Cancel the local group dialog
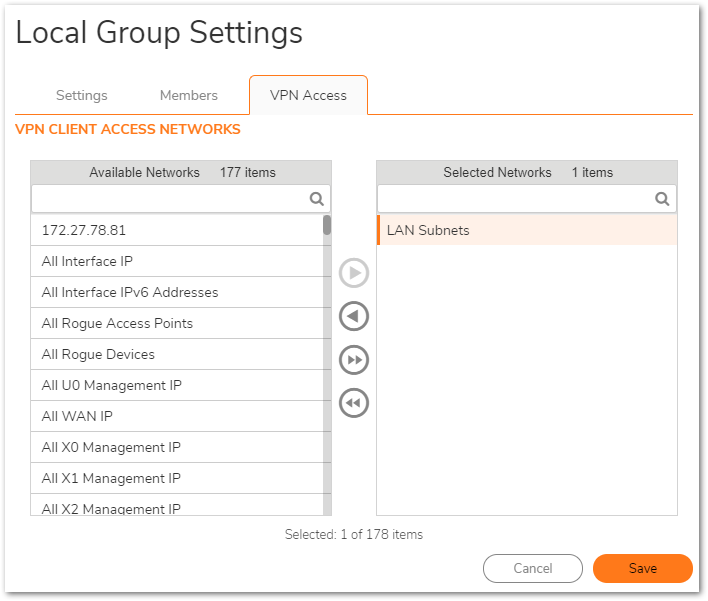The width and height of the screenshot is (708, 601). [x=533, y=568]
